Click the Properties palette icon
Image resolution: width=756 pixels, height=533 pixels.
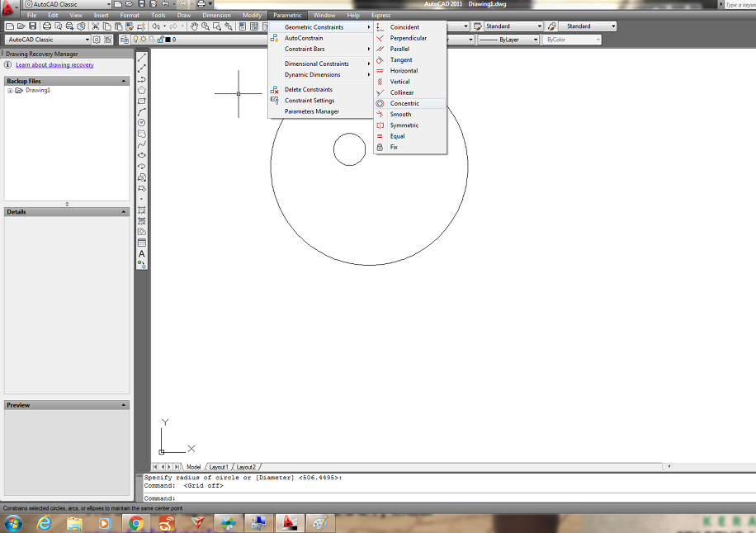point(243,26)
